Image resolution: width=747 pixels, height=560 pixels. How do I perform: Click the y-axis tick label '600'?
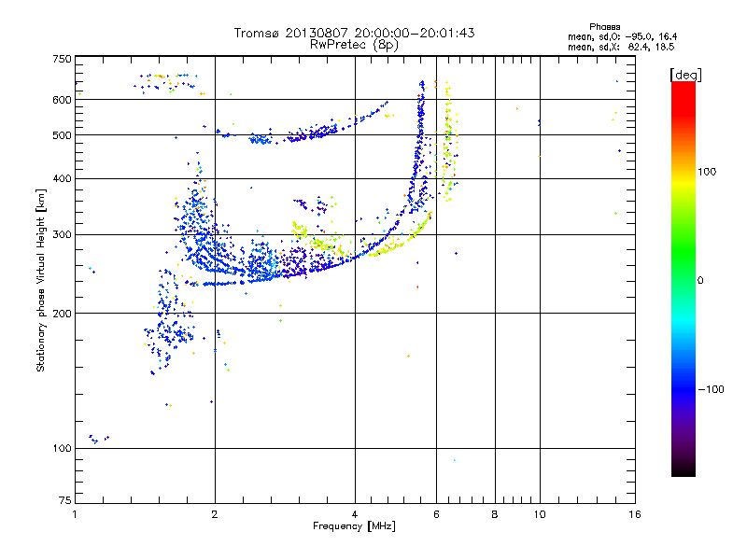pos(62,100)
